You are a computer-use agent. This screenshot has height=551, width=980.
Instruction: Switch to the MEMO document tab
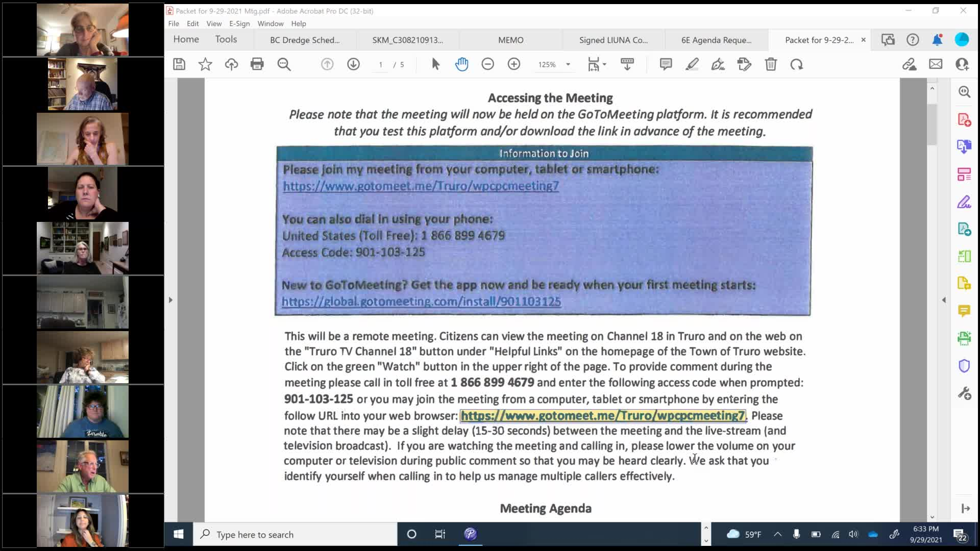pos(510,40)
